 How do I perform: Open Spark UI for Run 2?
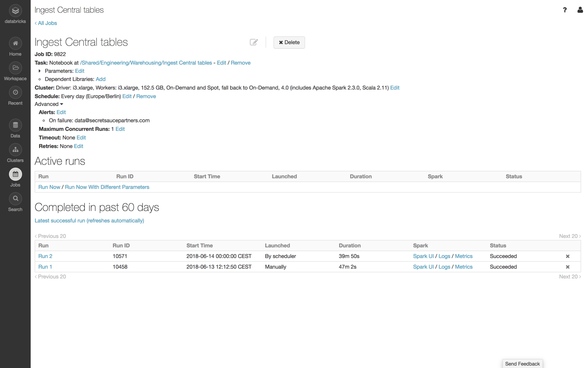(423, 256)
